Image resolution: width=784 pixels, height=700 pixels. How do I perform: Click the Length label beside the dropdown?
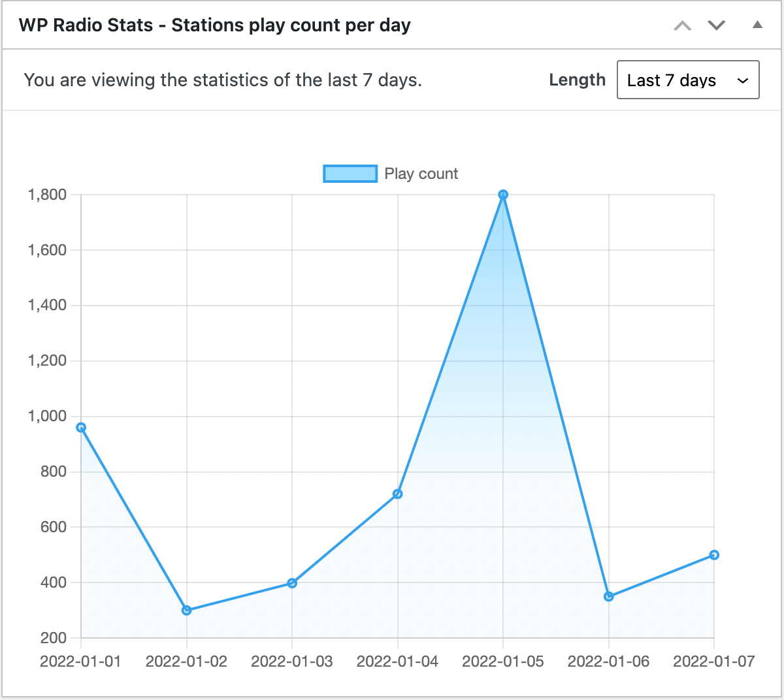(577, 80)
